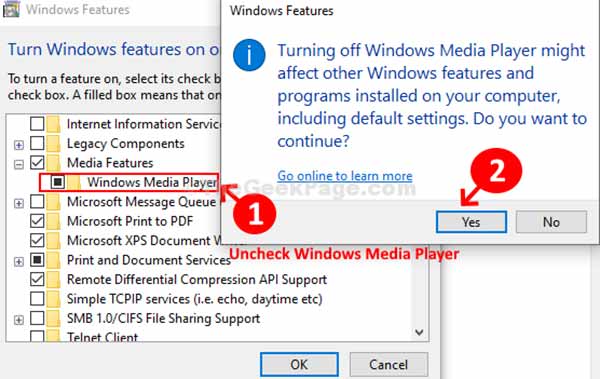The image size is (600, 379).
Task: Click Yes in the confirmation dialog
Action: click(x=471, y=222)
